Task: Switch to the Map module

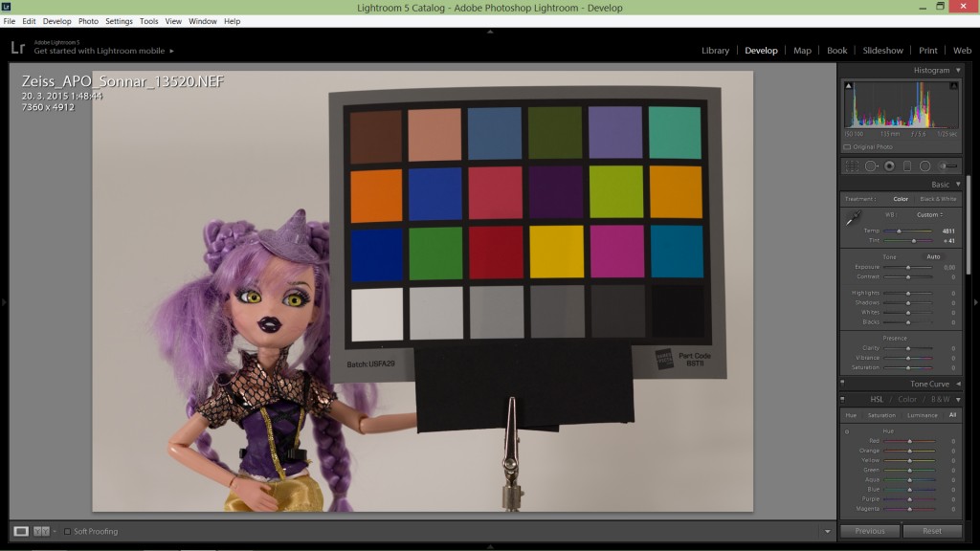Action: coord(802,51)
